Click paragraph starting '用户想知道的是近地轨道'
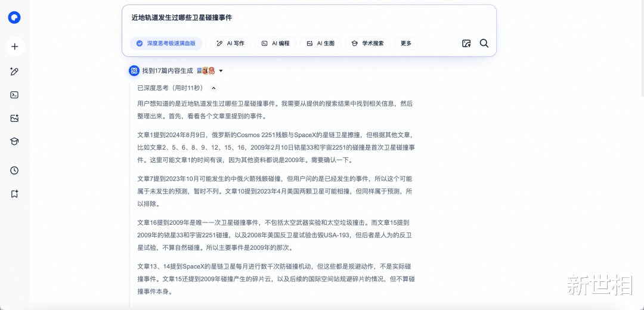Screen dimensions: 644x310 275,110
